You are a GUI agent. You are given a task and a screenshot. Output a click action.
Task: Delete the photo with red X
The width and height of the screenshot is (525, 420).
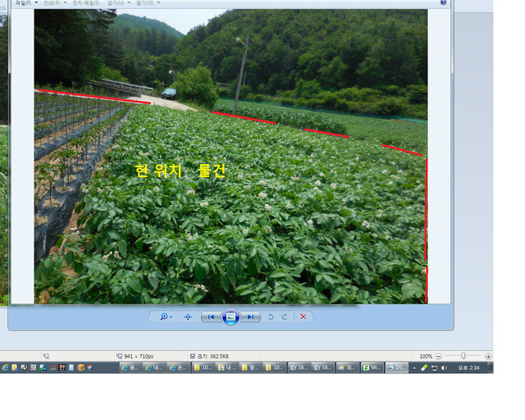tap(303, 317)
